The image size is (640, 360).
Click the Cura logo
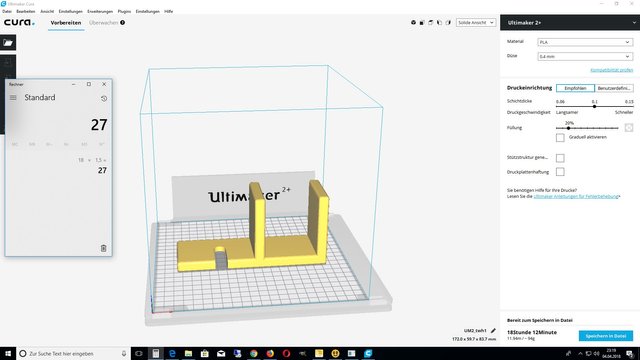coord(19,22)
